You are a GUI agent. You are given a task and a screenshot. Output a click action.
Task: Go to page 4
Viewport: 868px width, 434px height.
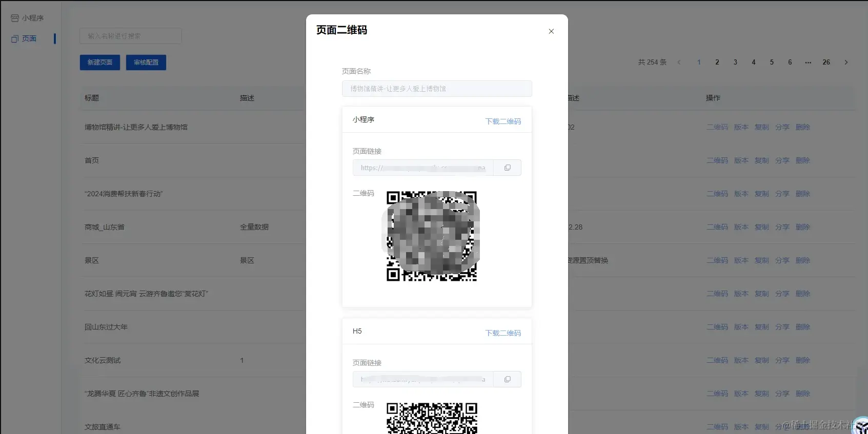click(754, 62)
